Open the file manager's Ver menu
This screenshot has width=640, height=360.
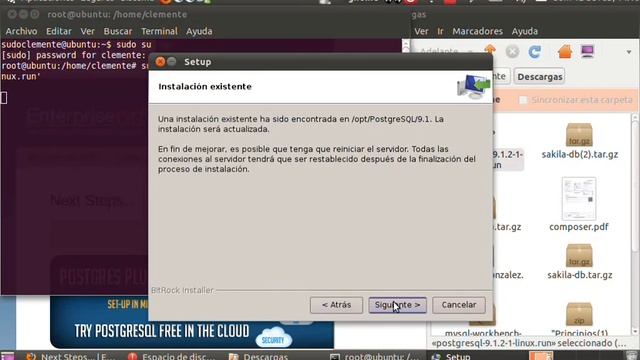click(421, 31)
